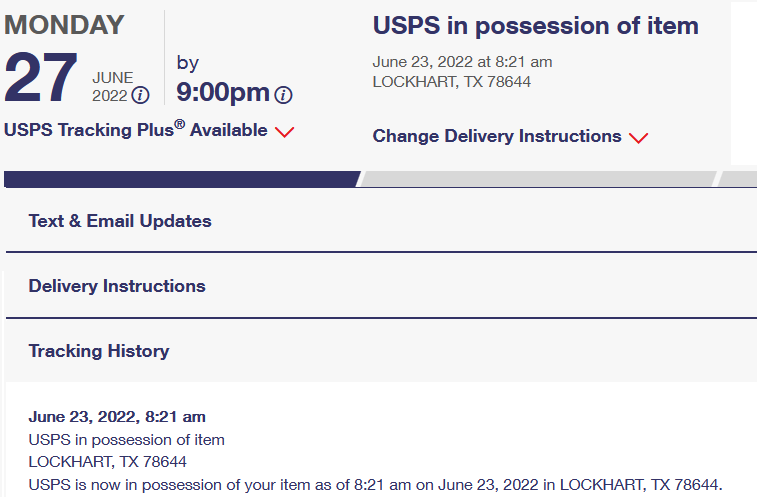Expand USPS Tracking Plus Available section

136,130
